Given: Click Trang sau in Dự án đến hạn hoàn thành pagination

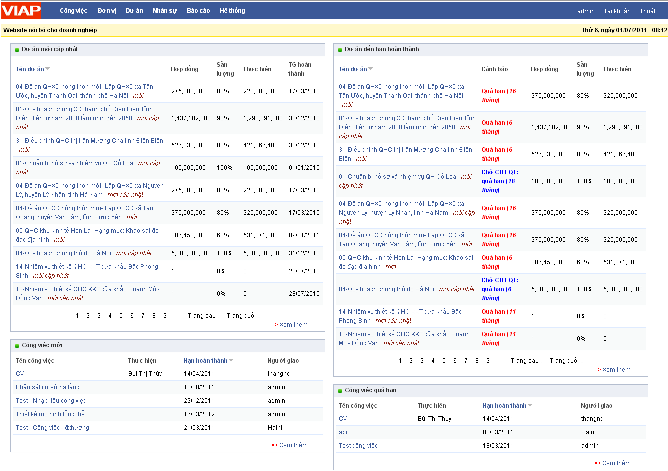Looking at the screenshot, I should pyautogui.click(x=524, y=361).
